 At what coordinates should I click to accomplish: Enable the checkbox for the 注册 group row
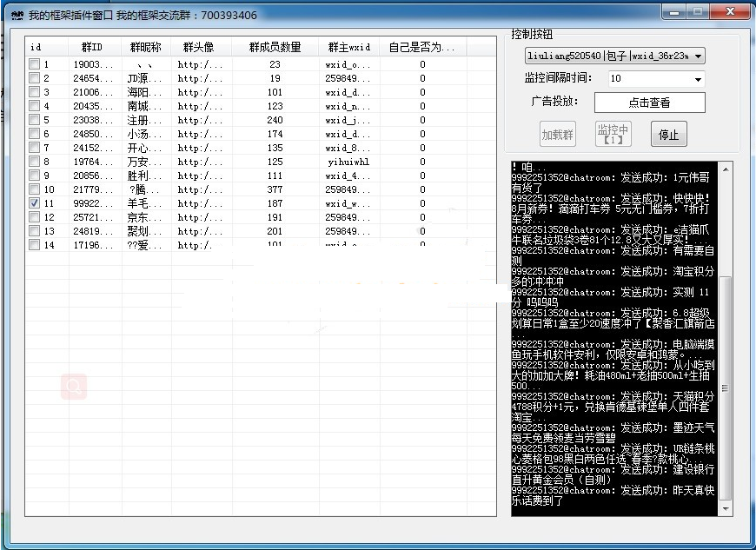[33, 120]
